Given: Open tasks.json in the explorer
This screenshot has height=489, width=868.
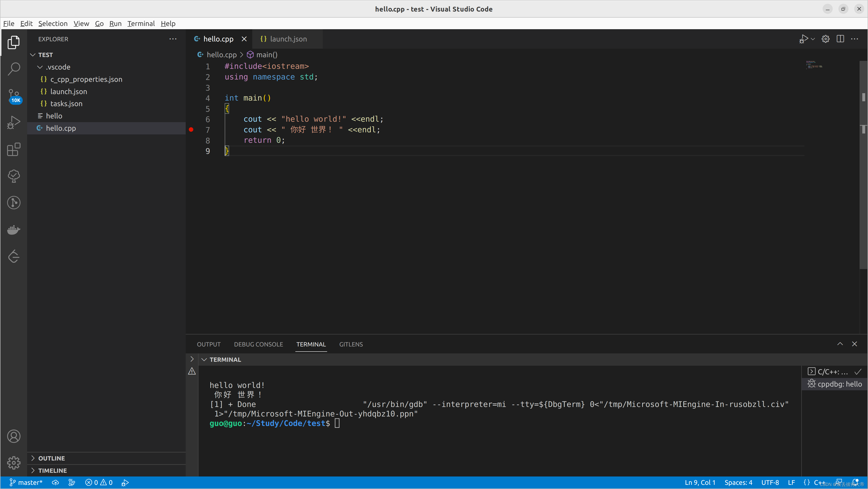Looking at the screenshot, I should (66, 104).
